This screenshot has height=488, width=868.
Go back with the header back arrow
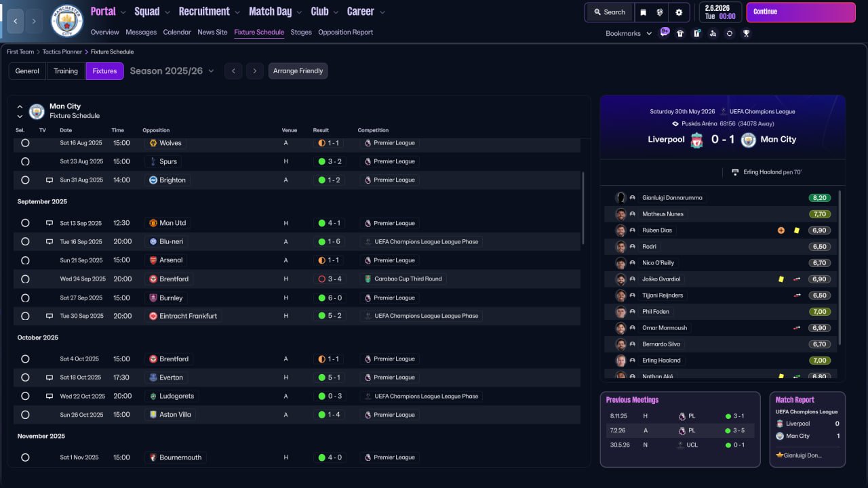coord(16,21)
